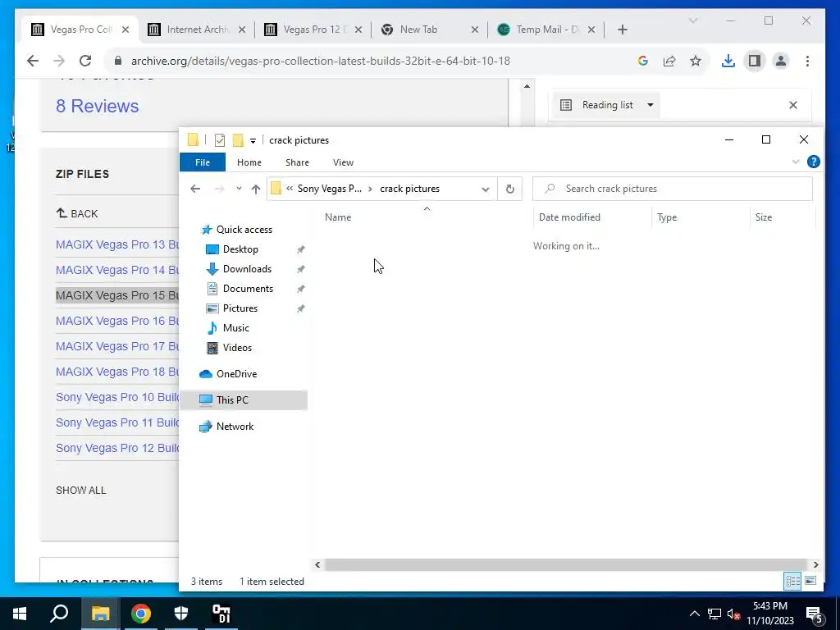
Task: Open Sony Vegas Pro 12 link
Action: point(117,449)
